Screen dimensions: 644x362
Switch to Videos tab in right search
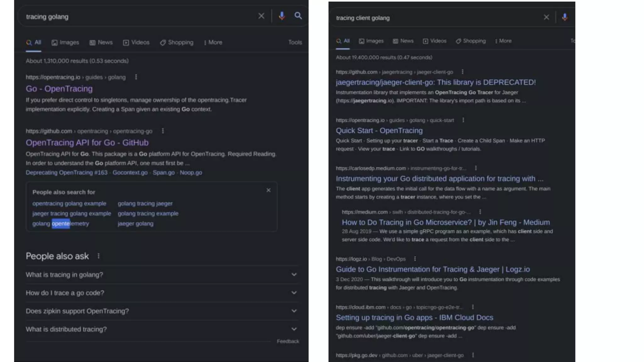coord(435,41)
